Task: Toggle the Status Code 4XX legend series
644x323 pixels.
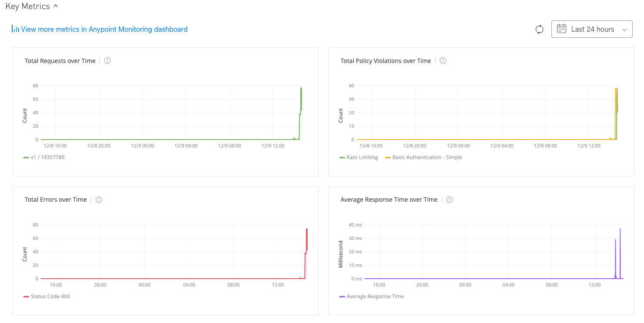Action: (x=46, y=296)
